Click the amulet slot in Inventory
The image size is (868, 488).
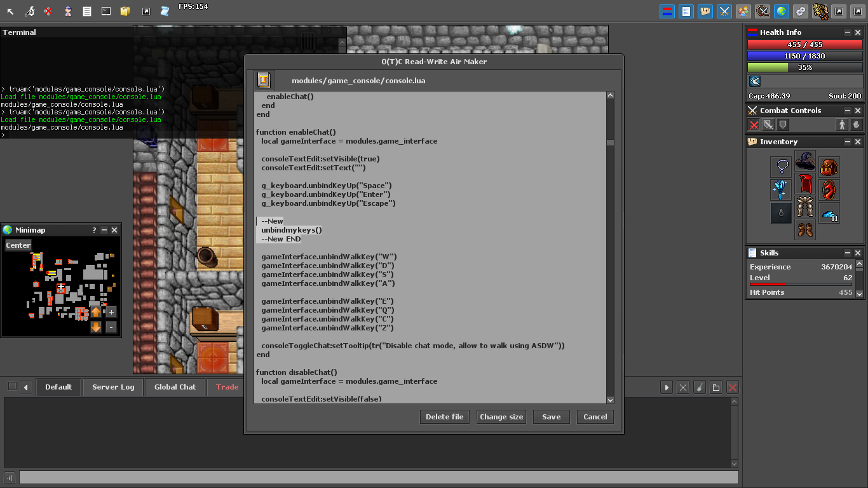782,167
